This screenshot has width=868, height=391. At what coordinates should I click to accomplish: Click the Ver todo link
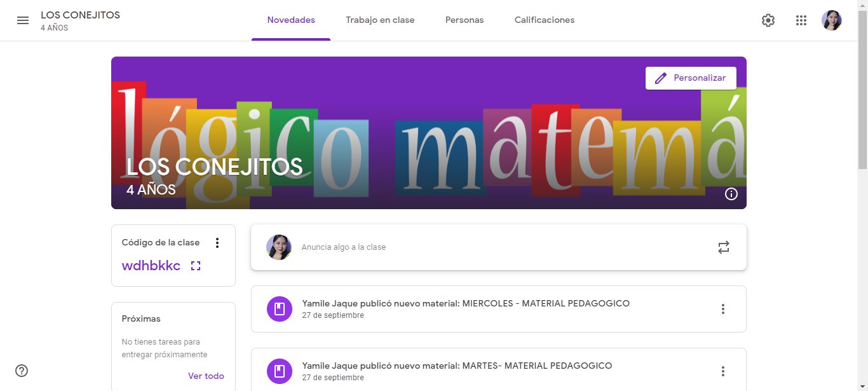(206, 376)
